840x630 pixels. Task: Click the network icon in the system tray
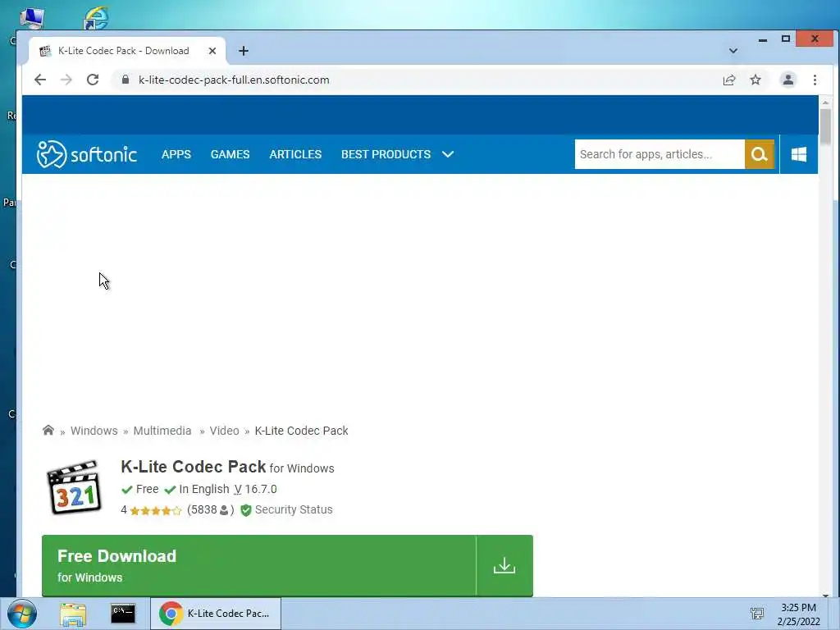click(x=757, y=614)
